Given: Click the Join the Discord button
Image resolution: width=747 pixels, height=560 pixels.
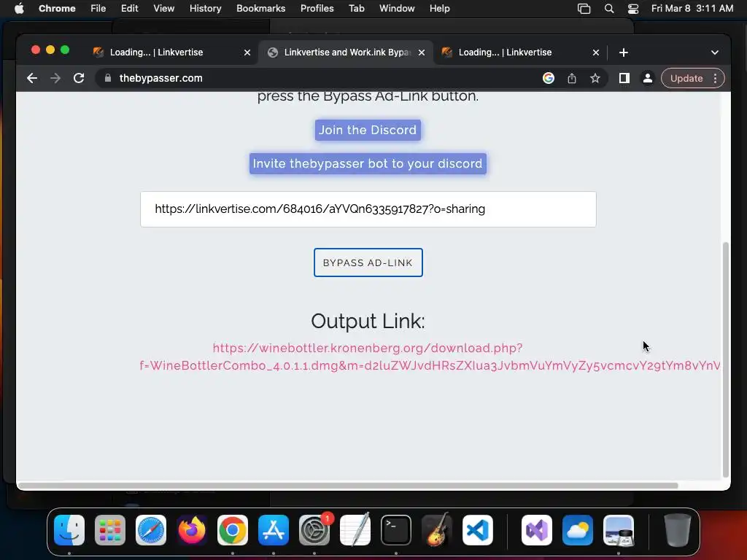Looking at the screenshot, I should (368, 130).
